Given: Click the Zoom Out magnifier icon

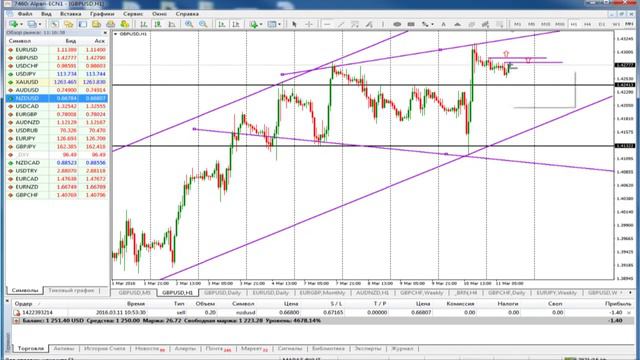Looking at the screenshot, I should (203, 24).
